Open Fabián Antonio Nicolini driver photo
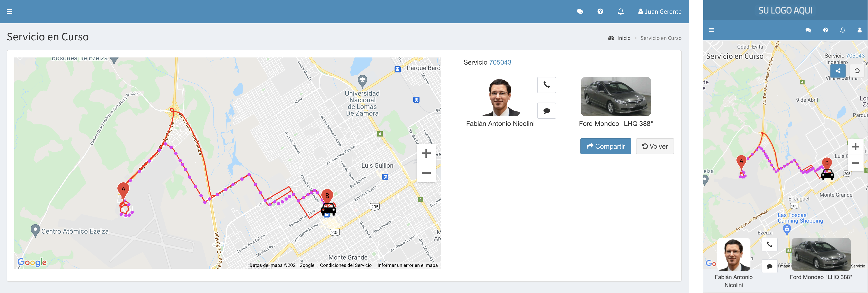Viewport: 868px width, 293px height. tap(500, 98)
